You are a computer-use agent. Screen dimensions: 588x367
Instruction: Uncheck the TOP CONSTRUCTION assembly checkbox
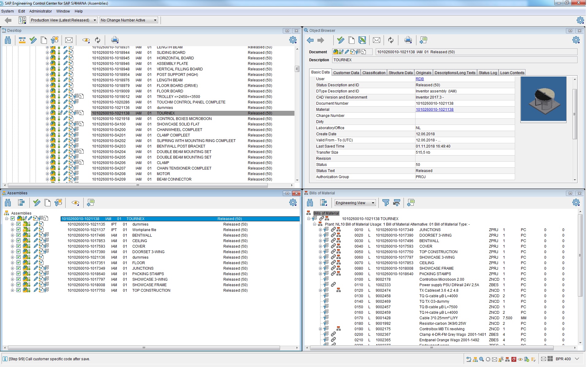pos(19,290)
